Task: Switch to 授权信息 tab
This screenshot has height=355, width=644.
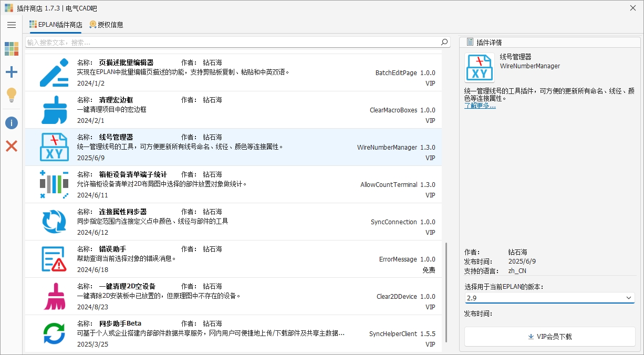Action: pyautogui.click(x=106, y=25)
